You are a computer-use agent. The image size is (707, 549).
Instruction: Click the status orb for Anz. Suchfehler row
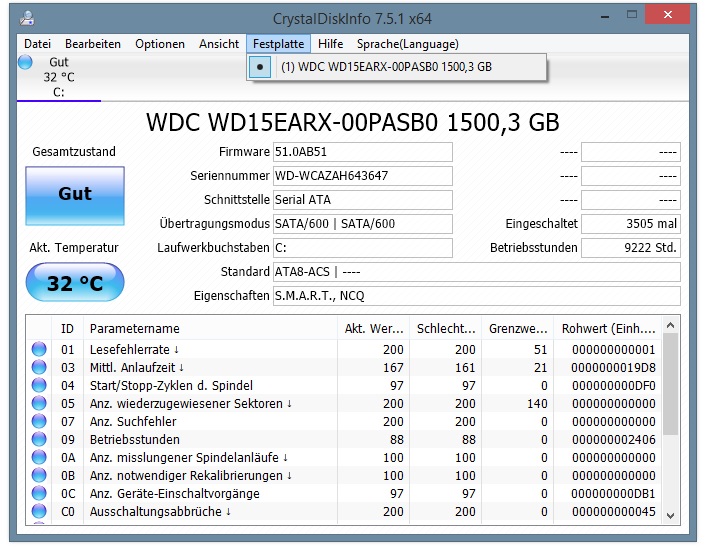39,421
